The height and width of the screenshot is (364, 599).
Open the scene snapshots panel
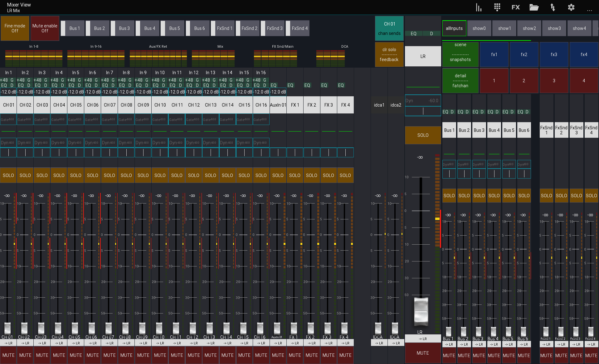pyautogui.click(x=460, y=54)
